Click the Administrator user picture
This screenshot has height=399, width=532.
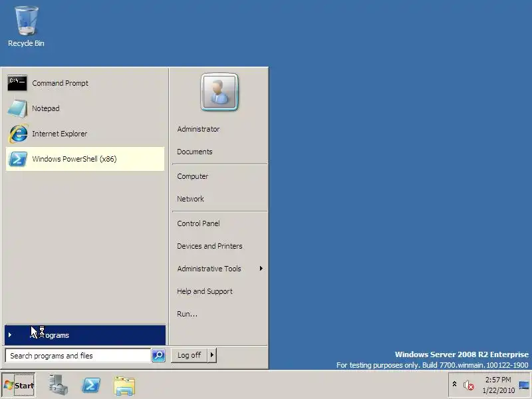point(219,92)
